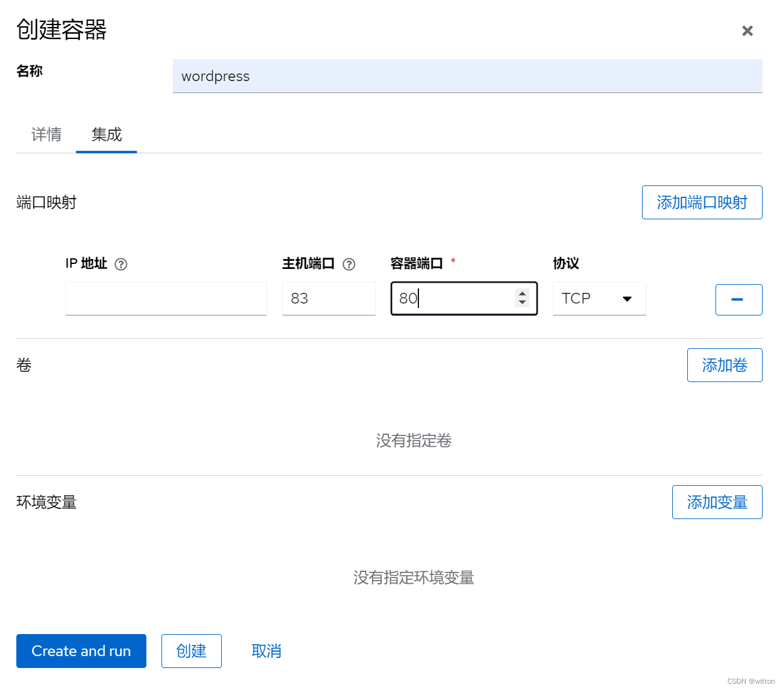
Task: Open the IP 地址 help tooltip
Action: click(x=121, y=264)
